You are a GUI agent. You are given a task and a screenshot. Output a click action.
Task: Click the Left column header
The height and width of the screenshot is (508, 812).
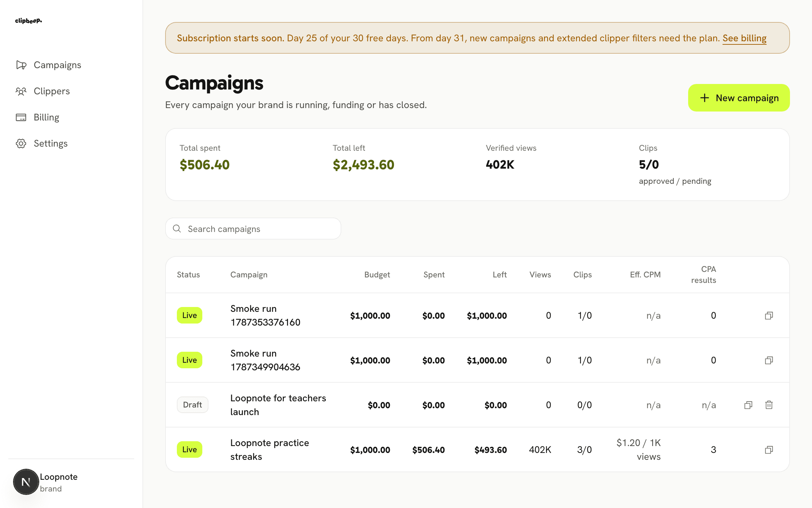point(500,275)
